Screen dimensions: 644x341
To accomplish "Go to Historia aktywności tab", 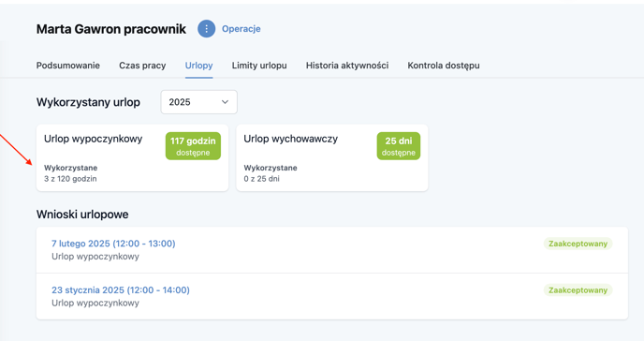I will [347, 66].
